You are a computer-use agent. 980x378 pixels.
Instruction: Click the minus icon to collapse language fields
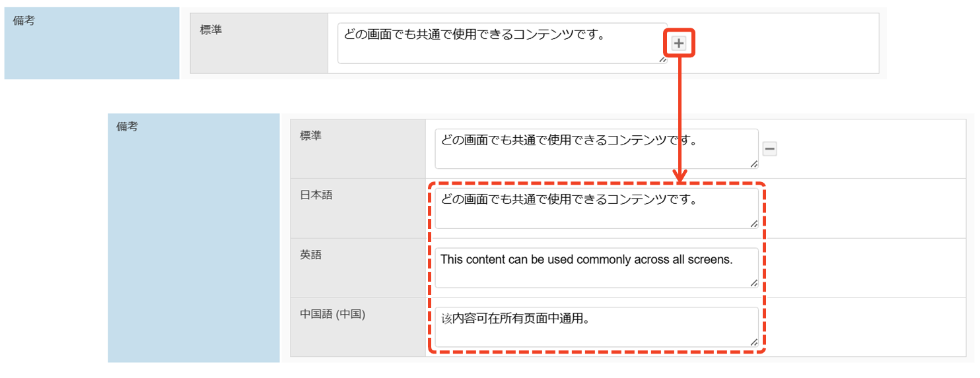[769, 149]
